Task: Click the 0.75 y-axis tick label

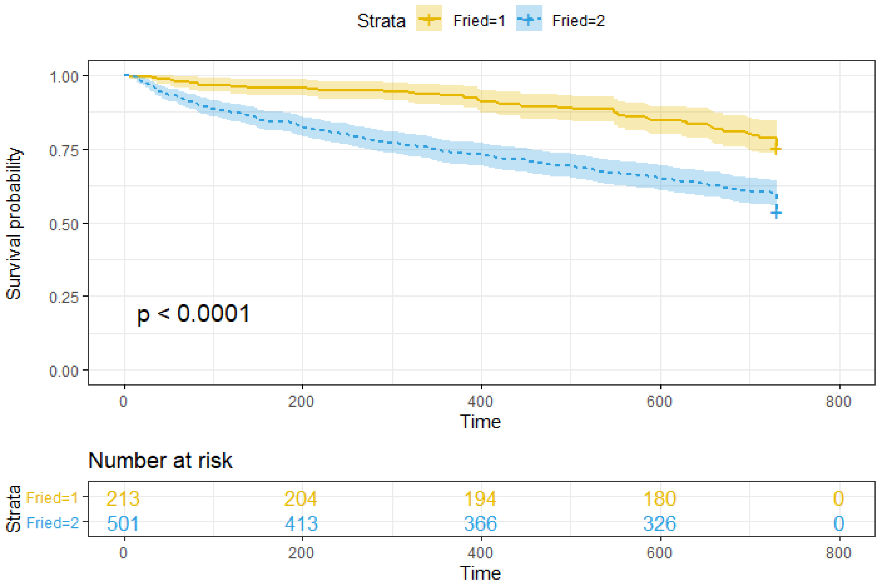Action: click(x=64, y=151)
